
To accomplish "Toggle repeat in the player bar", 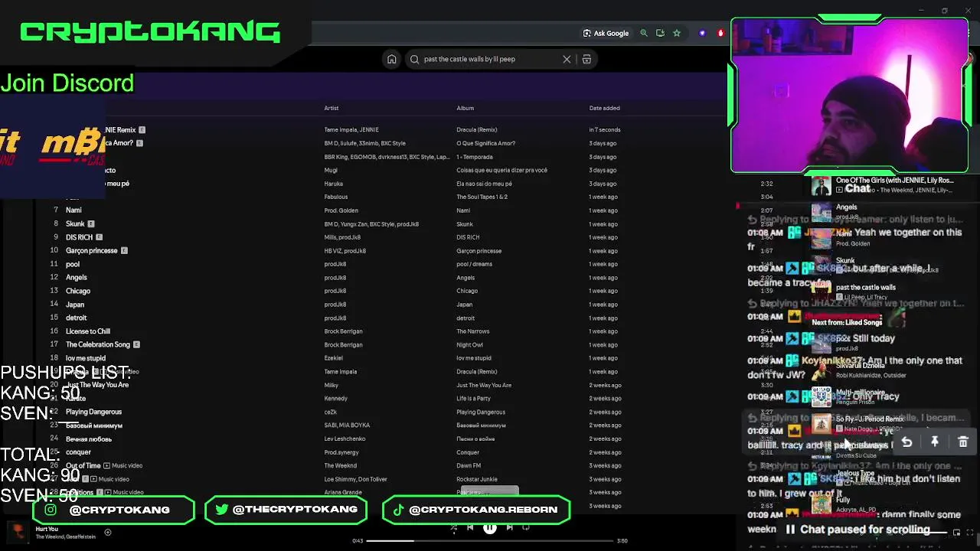I will point(526,527).
